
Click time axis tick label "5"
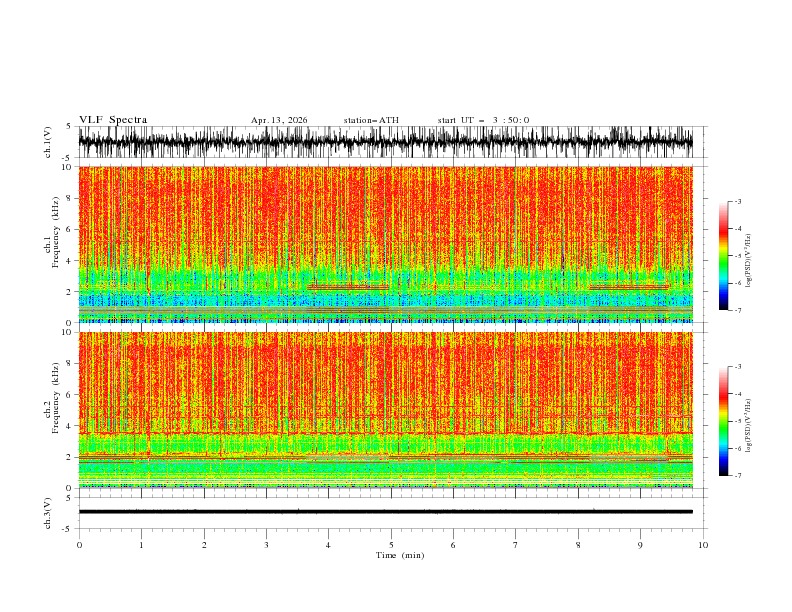click(x=391, y=545)
